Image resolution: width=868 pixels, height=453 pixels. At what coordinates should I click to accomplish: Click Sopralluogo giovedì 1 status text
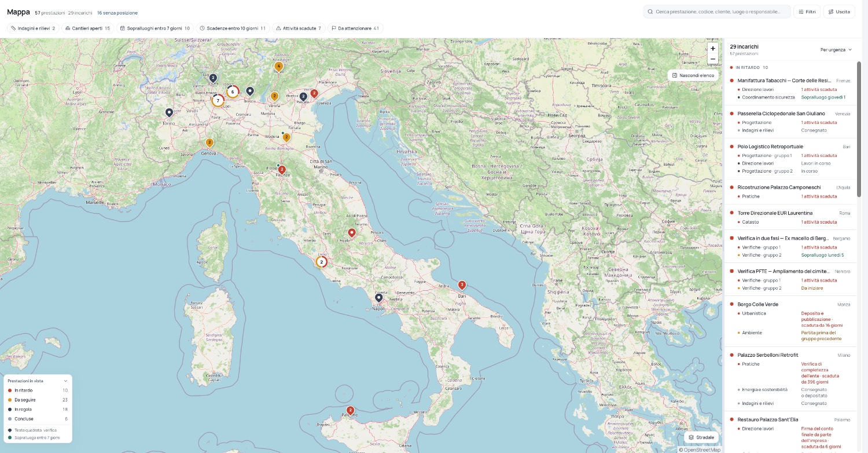[823, 97]
